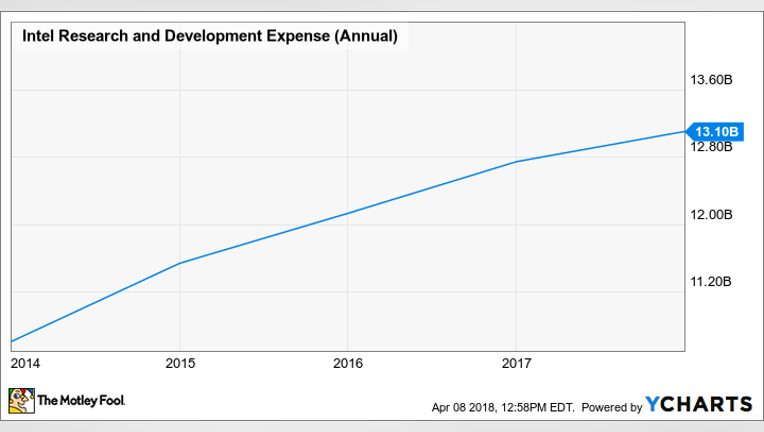Click the blue 13.10B value flag
The width and height of the screenshot is (764, 432).
point(714,131)
